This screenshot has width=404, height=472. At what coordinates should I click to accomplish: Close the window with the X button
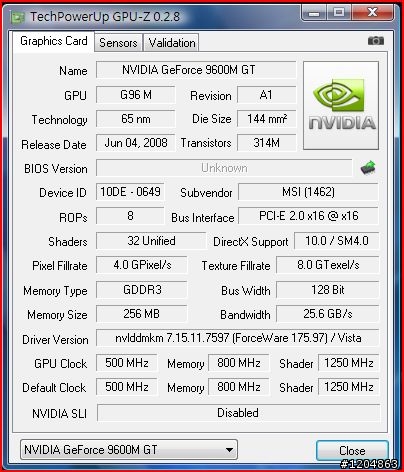(372, 13)
